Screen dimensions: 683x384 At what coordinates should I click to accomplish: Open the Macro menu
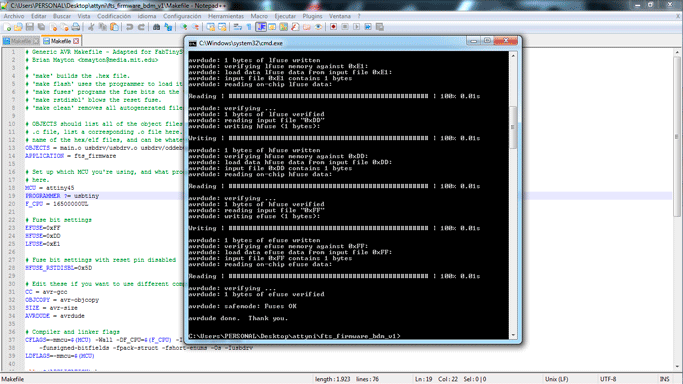click(x=259, y=16)
